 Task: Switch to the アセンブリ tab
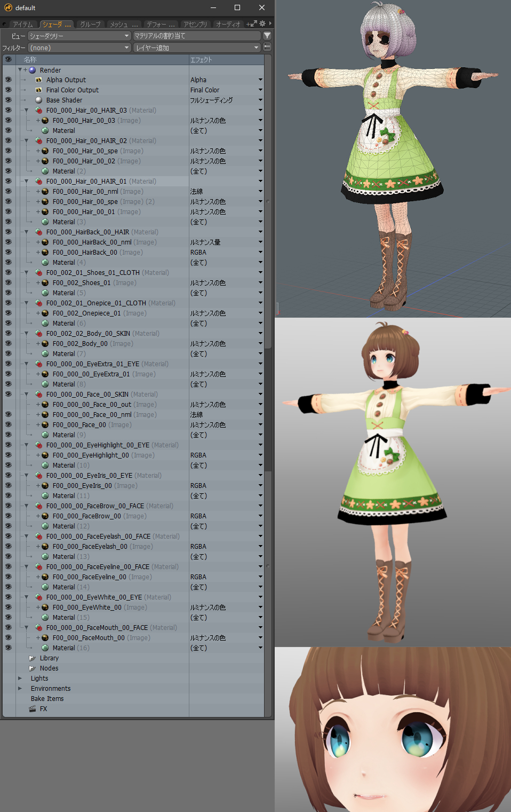click(195, 25)
